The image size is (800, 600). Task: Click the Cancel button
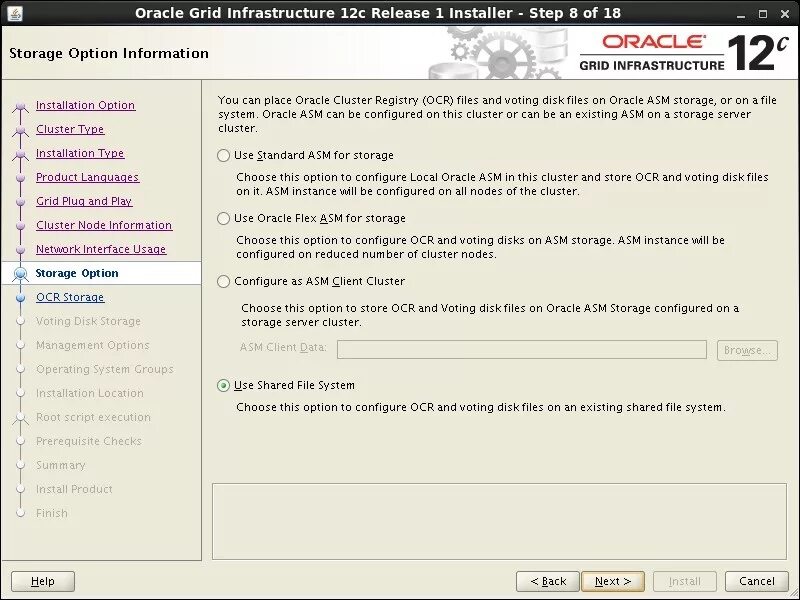coord(757,581)
